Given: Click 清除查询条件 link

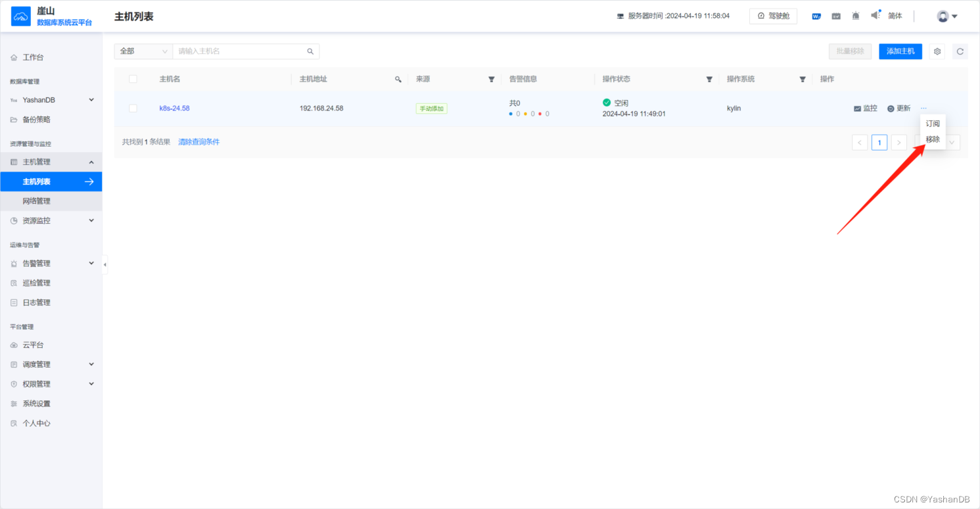Looking at the screenshot, I should pyautogui.click(x=198, y=142).
